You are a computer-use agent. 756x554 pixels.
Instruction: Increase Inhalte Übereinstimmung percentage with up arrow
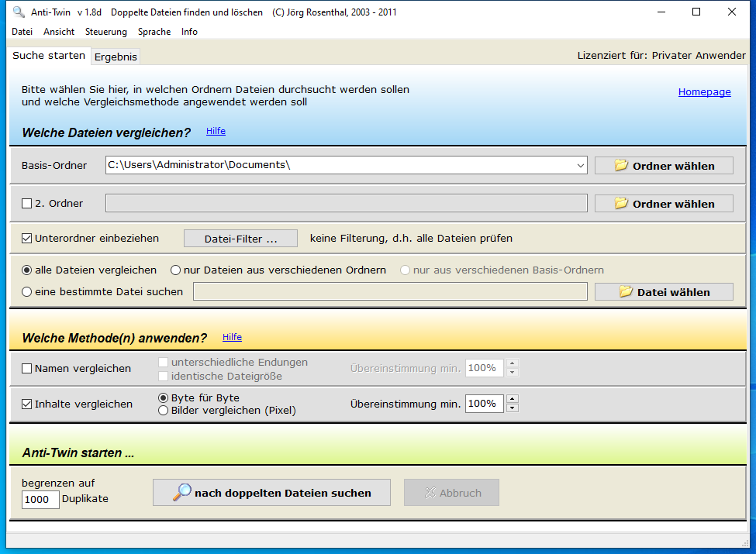tap(513, 399)
